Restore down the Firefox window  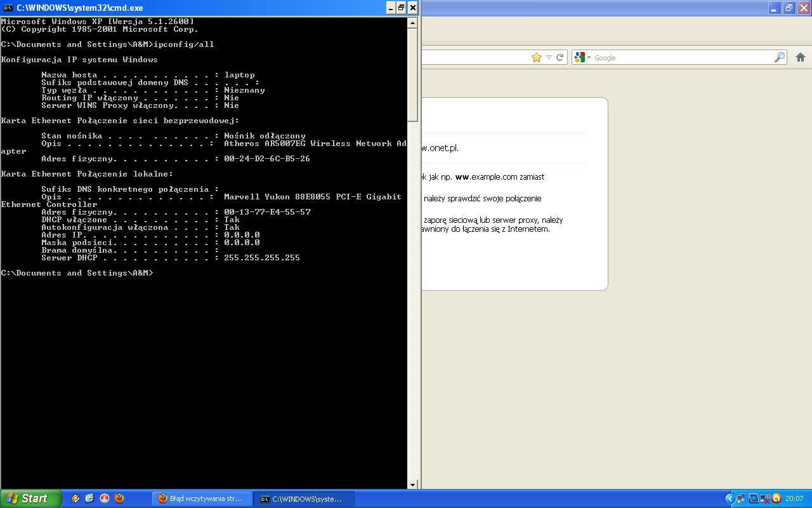click(x=789, y=8)
